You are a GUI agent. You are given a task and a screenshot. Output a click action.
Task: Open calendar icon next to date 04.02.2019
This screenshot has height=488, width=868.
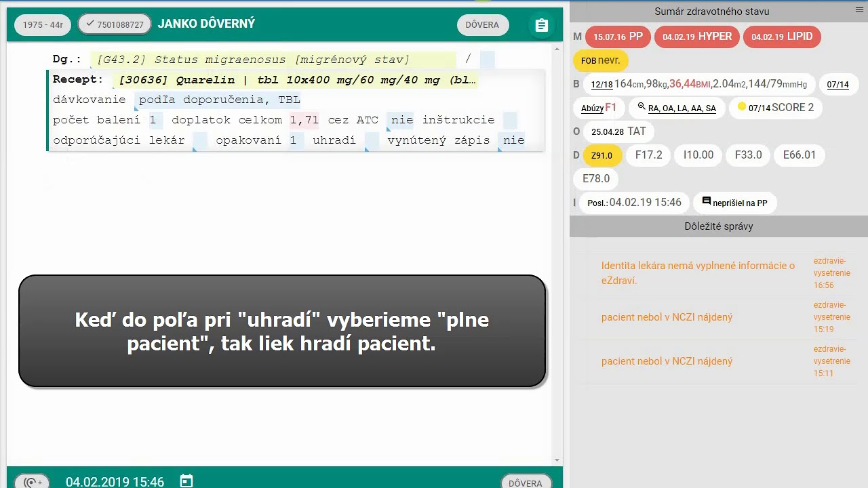click(x=186, y=481)
